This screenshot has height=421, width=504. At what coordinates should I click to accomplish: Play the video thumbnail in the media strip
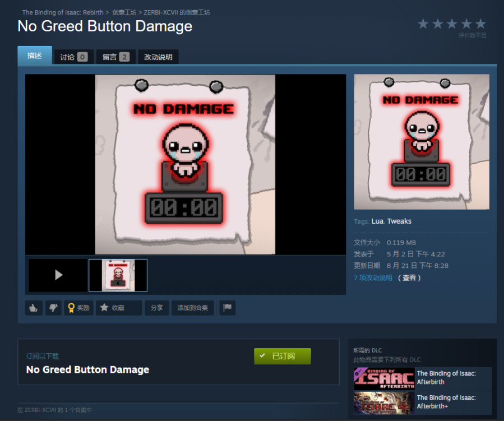click(x=58, y=275)
